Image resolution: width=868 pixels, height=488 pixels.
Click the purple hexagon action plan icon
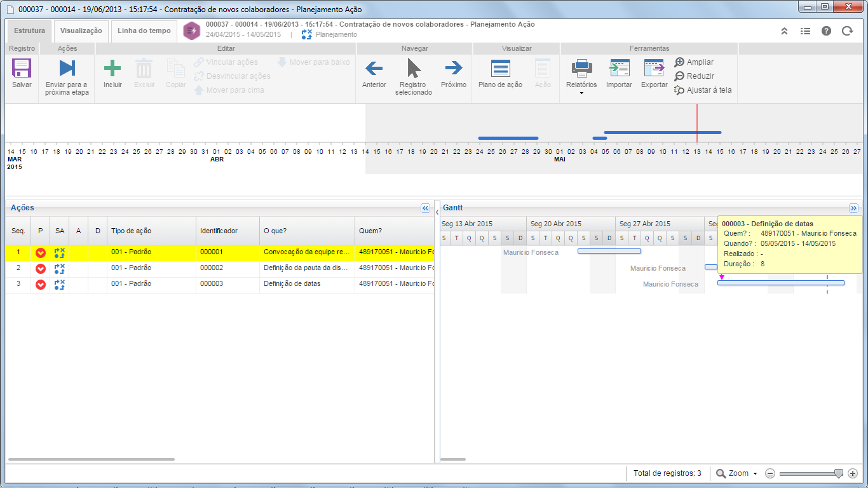pos(192,30)
